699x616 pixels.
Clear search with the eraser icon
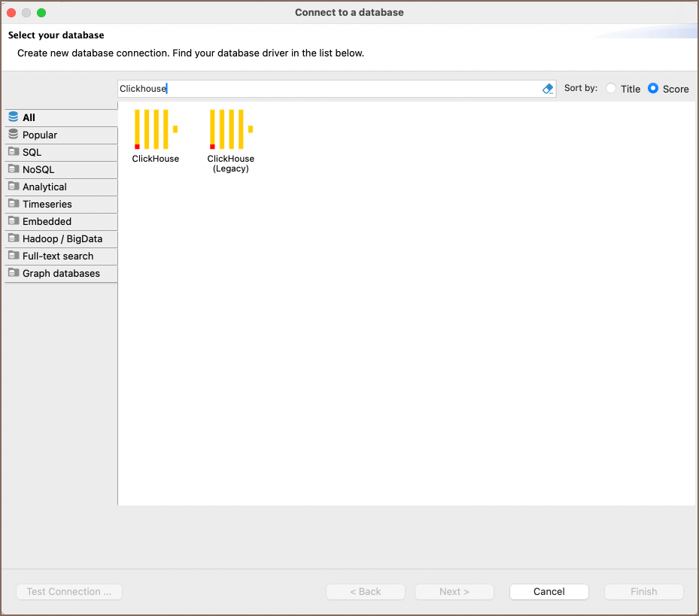tap(548, 89)
